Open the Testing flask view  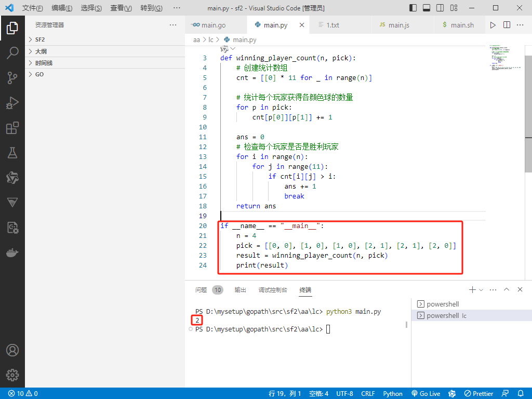pyautogui.click(x=12, y=153)
